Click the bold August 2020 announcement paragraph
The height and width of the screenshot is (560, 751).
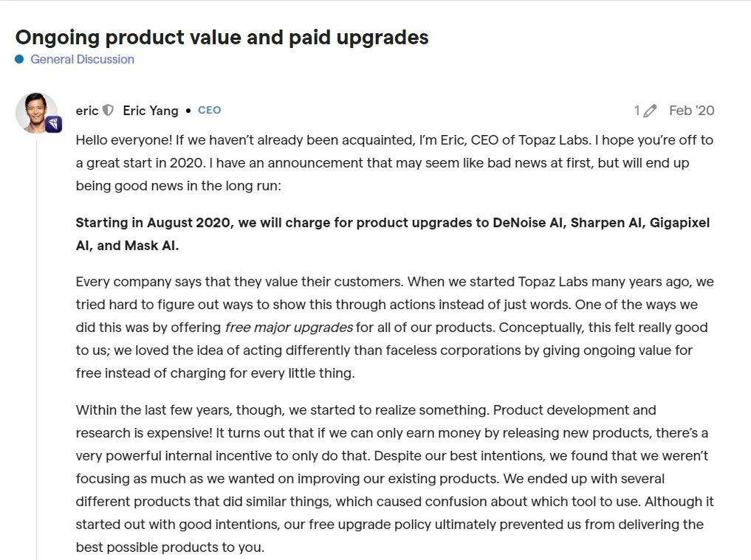point(392,234)
